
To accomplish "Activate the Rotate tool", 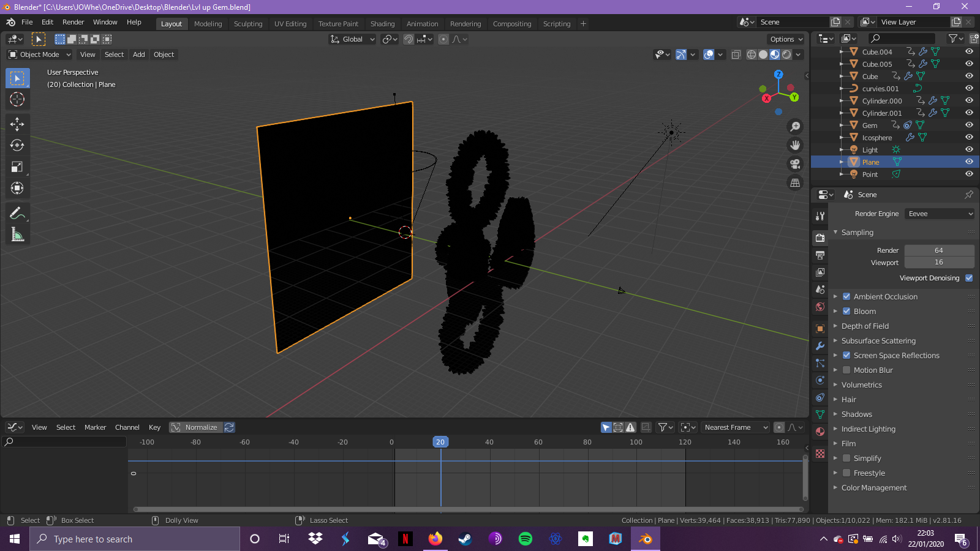I will click(x=17, y=145).
